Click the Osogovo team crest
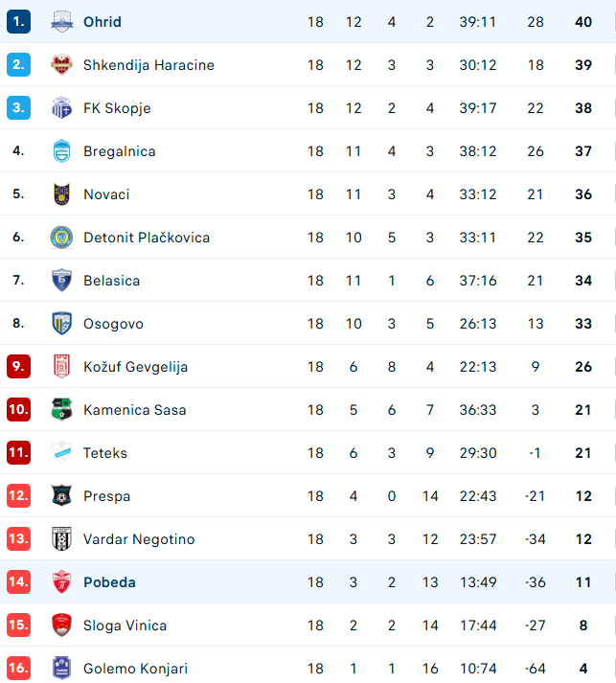Viewport: 616px width, 683px height. click(61, 324)
